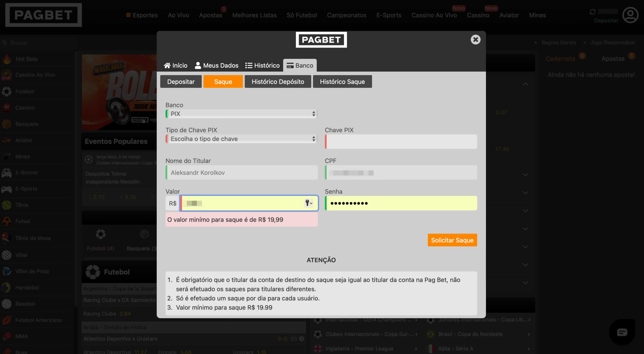The image size is (644, 354).
Task: Click the Cassino Ao Vivo sidebar icon
Action: (7, 75)
